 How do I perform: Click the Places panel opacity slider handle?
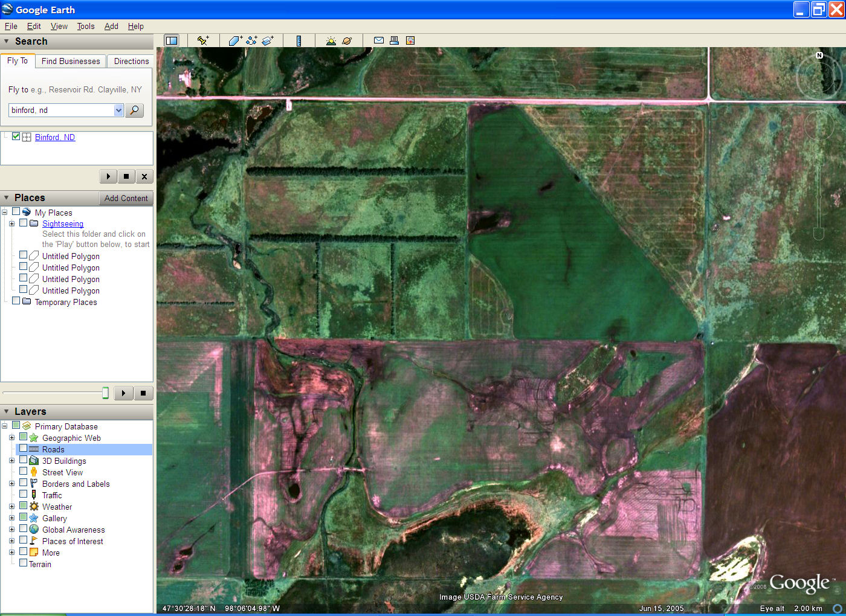point(105,393)
